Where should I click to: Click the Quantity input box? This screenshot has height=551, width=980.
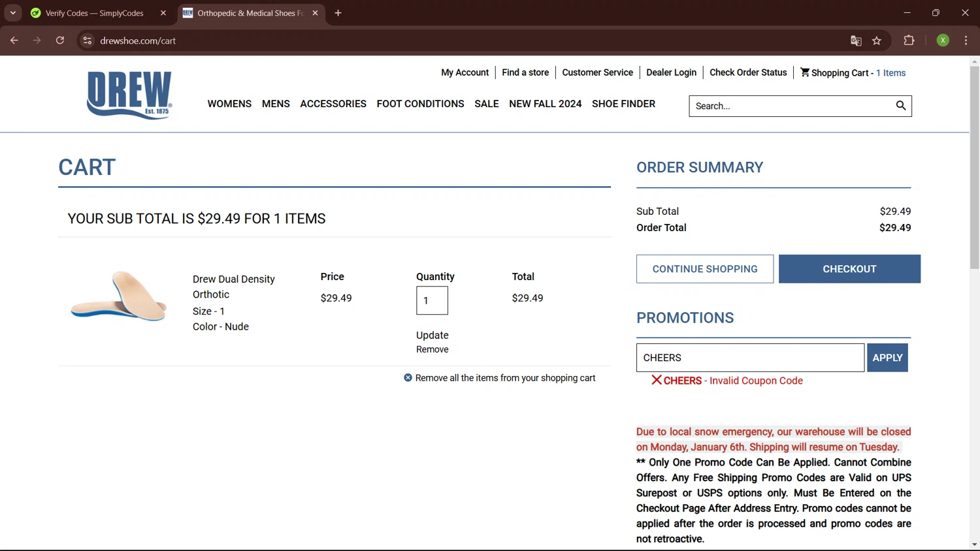tap(432, 300)
